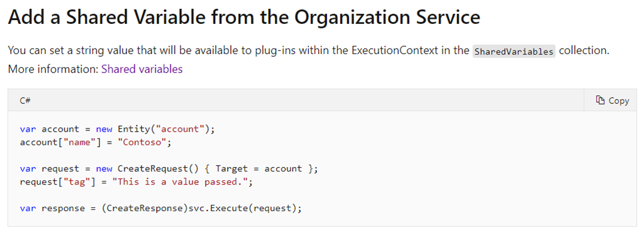Click the SharedVariables inline code text
This screenshot has height=235, width=644.
(x=513, y=52)
